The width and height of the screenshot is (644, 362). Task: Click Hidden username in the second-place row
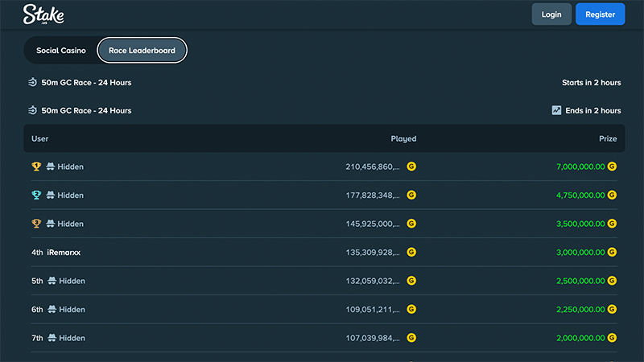70,195
